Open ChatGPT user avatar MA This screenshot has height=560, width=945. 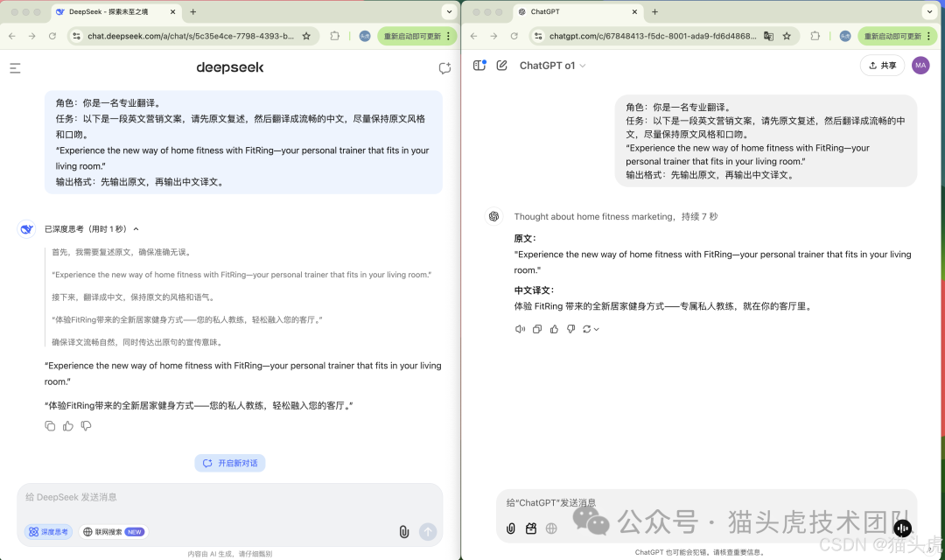click(x=920, y=65)
